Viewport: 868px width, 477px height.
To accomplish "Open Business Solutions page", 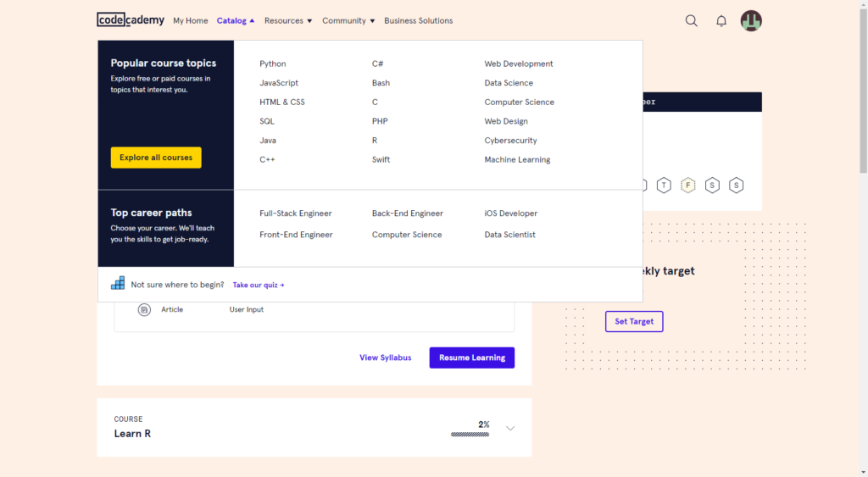I will [x=419, y=20].
